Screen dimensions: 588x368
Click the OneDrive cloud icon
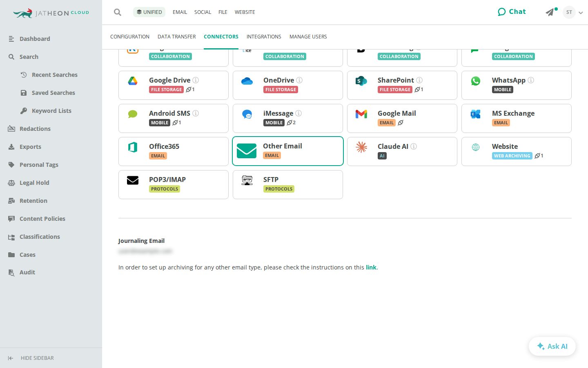tap(247, 81)
